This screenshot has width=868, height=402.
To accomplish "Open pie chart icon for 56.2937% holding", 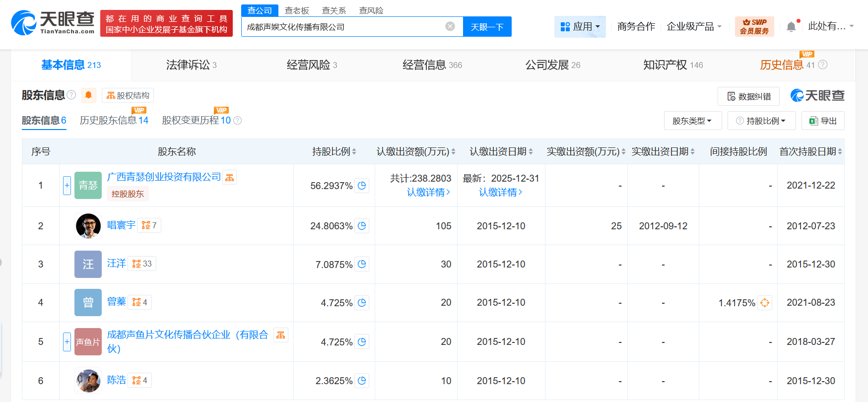I will 362,186.
